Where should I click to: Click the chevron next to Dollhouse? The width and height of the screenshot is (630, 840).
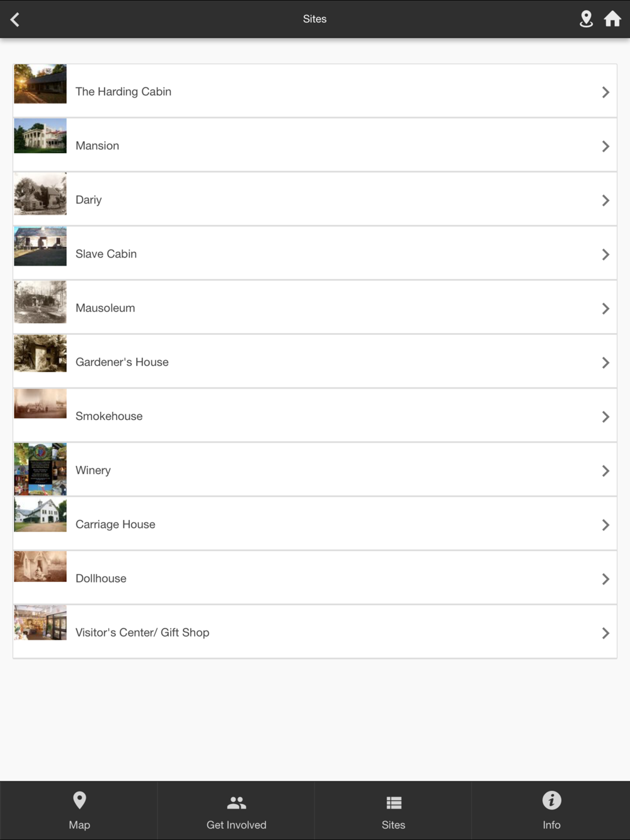605,579
